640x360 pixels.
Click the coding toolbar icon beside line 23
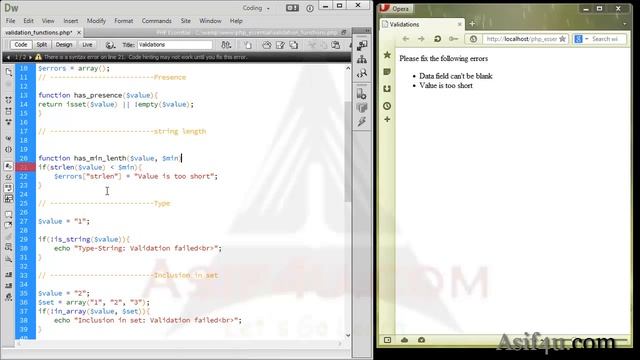coord(9,188)
